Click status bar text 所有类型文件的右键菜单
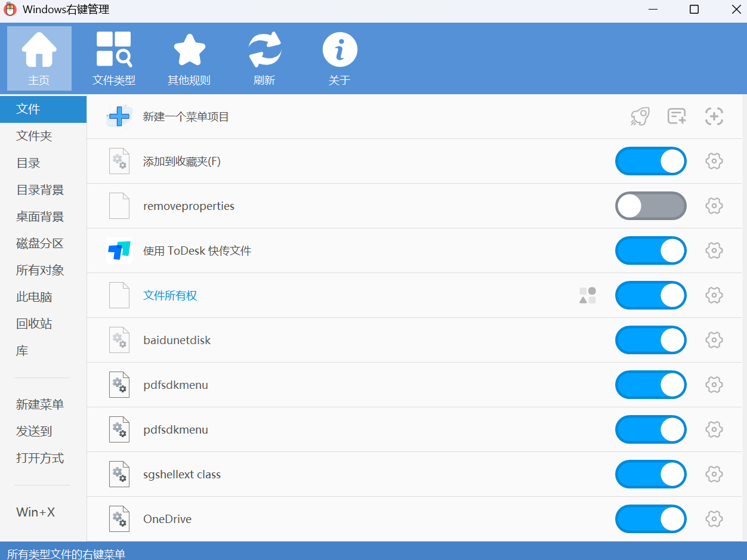 pos(66,554)
